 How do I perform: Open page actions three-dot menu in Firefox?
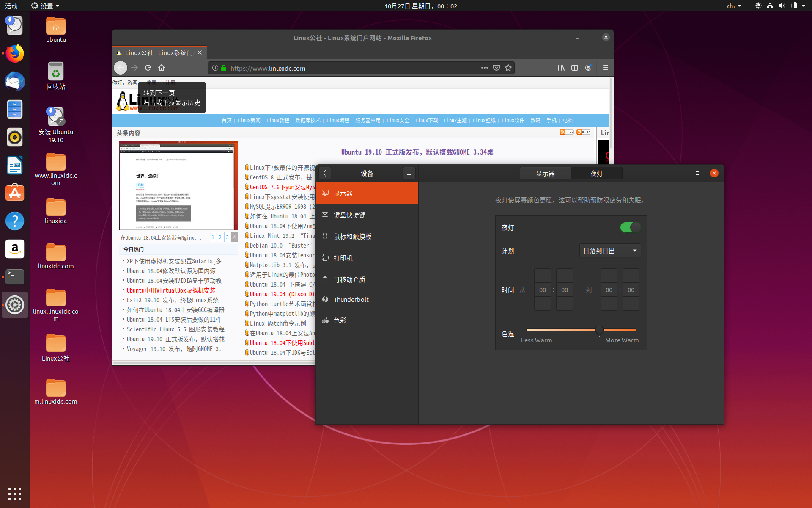[485, 68]
